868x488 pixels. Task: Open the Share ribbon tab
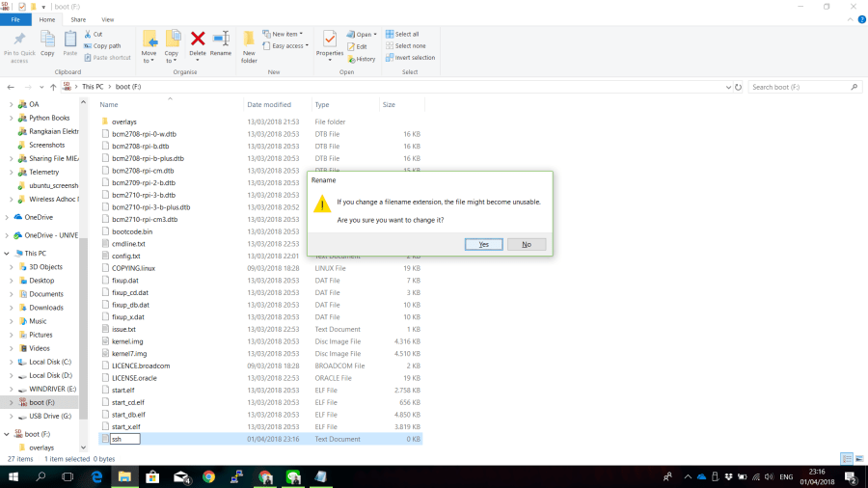click(x=78, y=19)
